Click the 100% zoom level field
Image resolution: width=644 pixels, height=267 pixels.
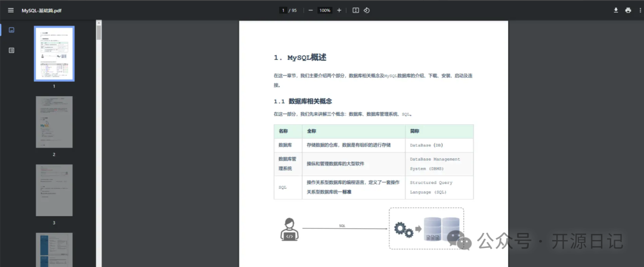tap(325, 10)
